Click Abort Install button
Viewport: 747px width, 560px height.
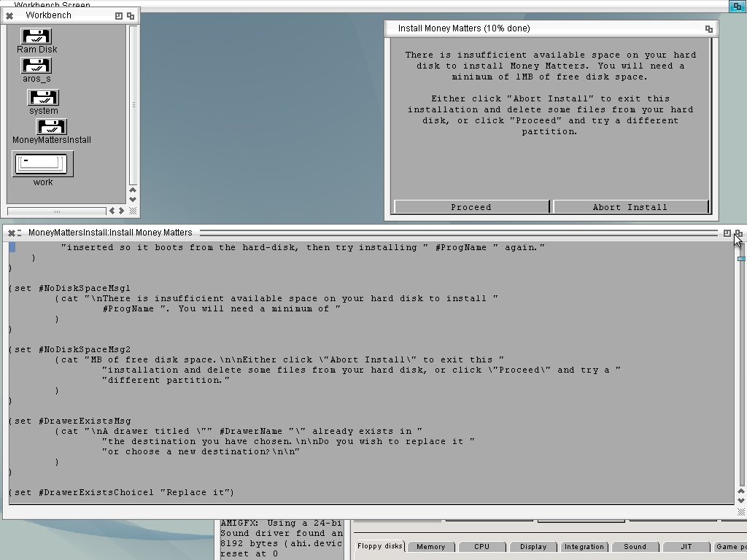[631, 207]
